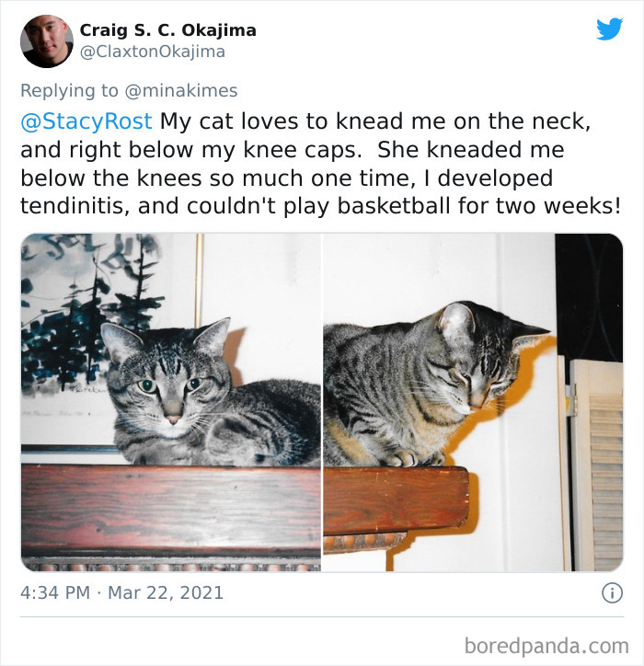The width and height of the screenshot is (644, 666).
Task: Click the tweet's first line about kneading the neck
Action: [305, 121]
